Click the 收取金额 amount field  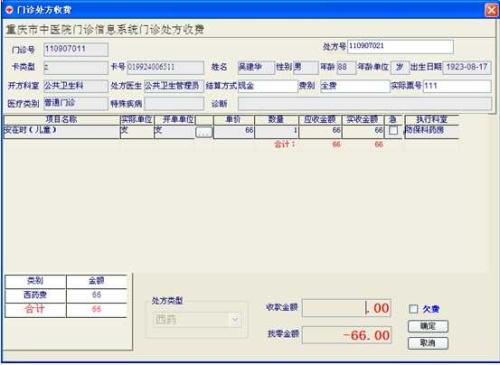(x=347, y=308)
